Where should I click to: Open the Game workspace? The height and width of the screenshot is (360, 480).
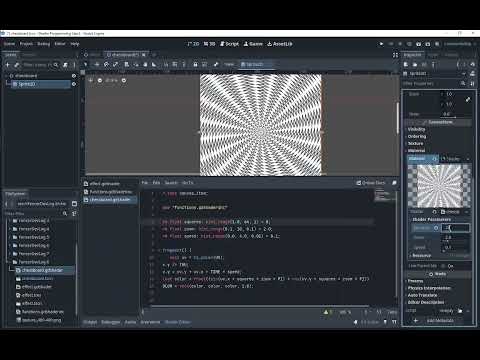(253, 44)
